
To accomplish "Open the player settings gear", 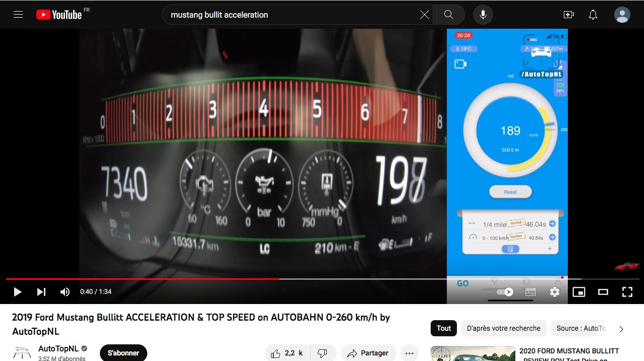I will tap(555, 292).
